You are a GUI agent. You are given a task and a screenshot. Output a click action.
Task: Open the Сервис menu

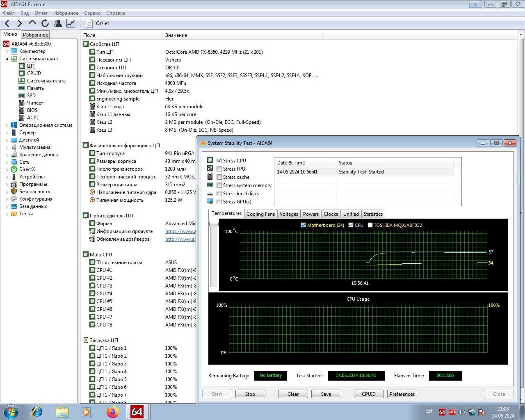click(92, 13)
